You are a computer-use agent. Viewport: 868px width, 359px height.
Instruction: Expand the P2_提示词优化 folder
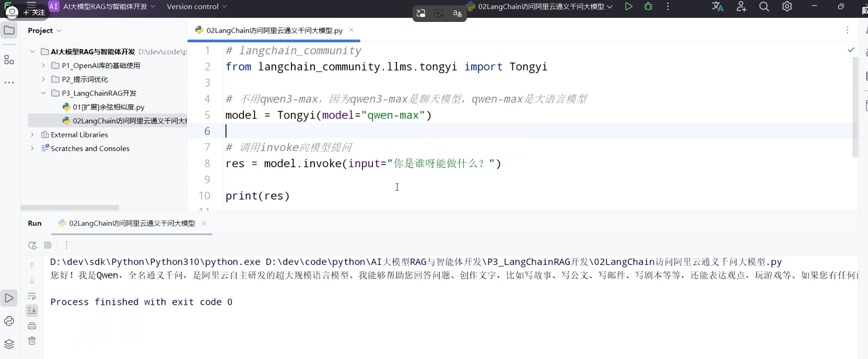pos(43,79)
